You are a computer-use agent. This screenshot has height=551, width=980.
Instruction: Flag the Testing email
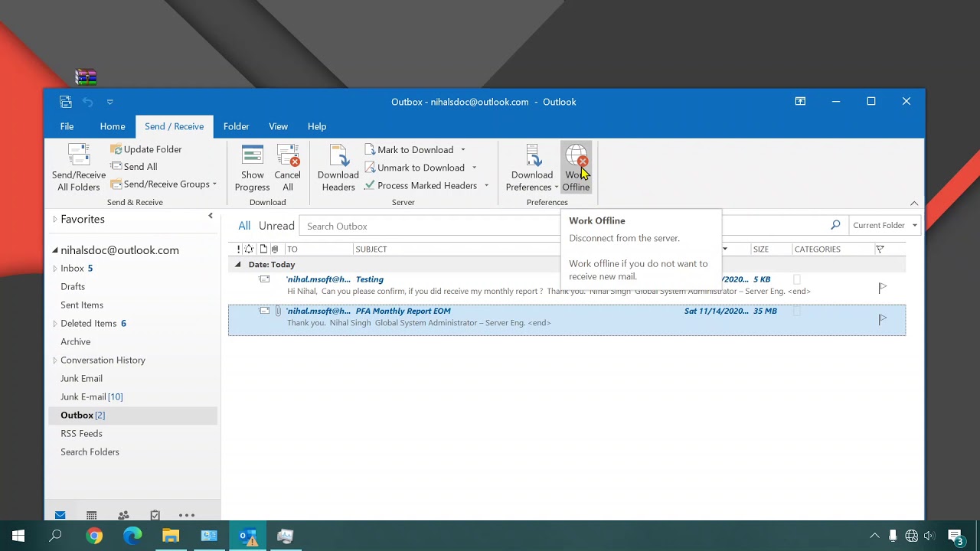pos(883,288)
